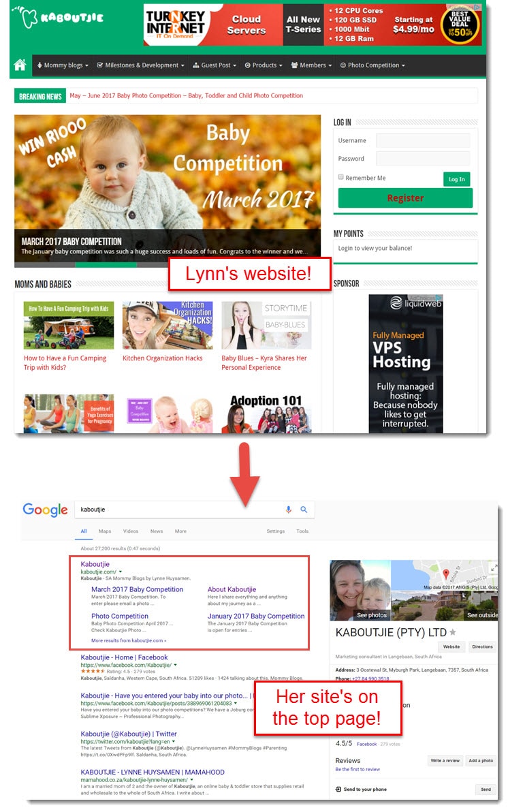Click the Google magnifying glass search icon
Image resolution: width=508 pixels, height=812 pixels.
pyautogui.click(x=304, y=510)
